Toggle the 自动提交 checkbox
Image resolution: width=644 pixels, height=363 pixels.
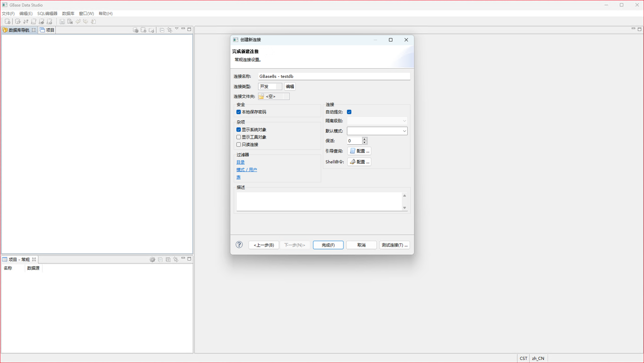(349, 112)
